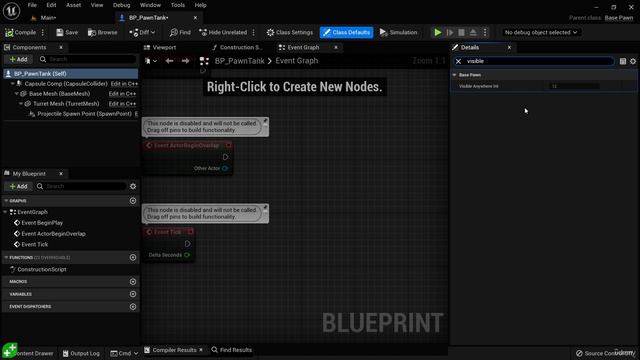
Task: Click Visible Anywhere Int value field
Action: [x=573, y=86]
